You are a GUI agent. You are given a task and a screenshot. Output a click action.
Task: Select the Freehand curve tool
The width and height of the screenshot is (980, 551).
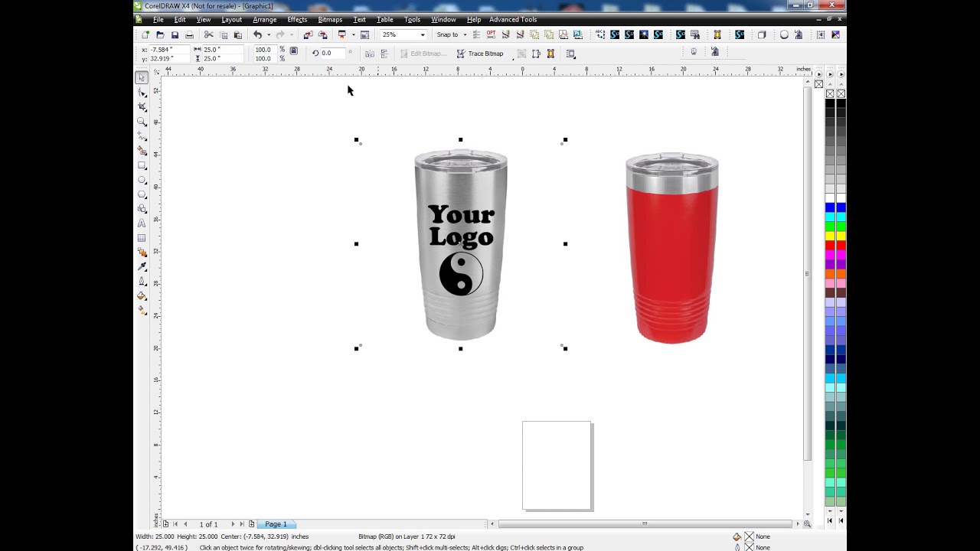point(142,136)
